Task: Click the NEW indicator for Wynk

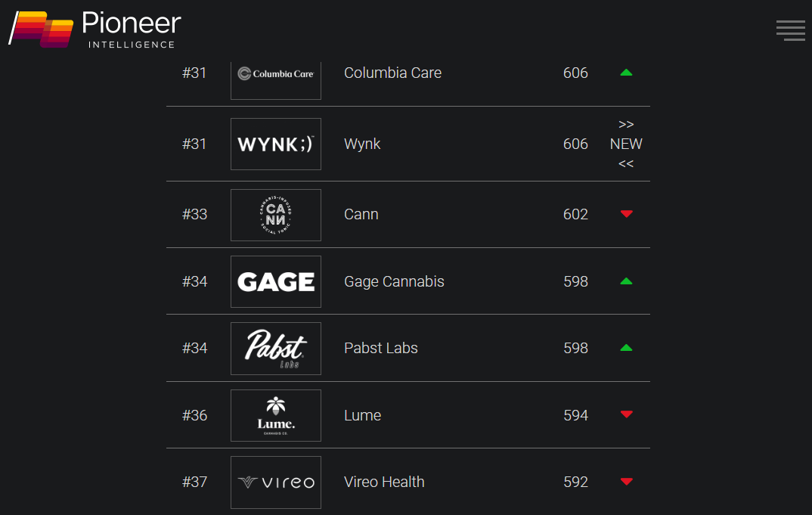Action: [626, 144]
